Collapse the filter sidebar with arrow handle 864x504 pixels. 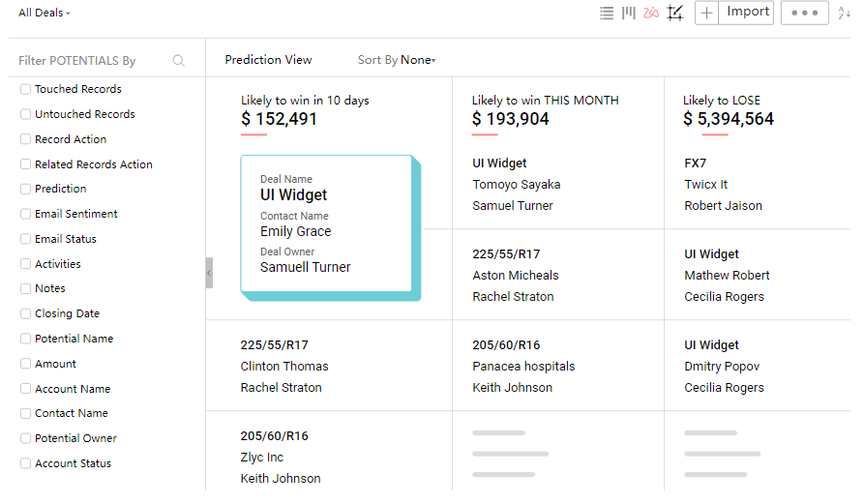(209, 273)
